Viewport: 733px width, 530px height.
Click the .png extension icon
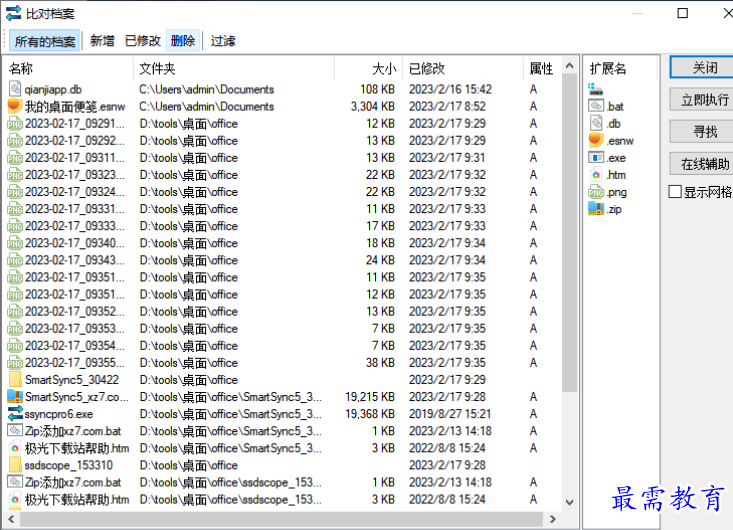point(596,192)
